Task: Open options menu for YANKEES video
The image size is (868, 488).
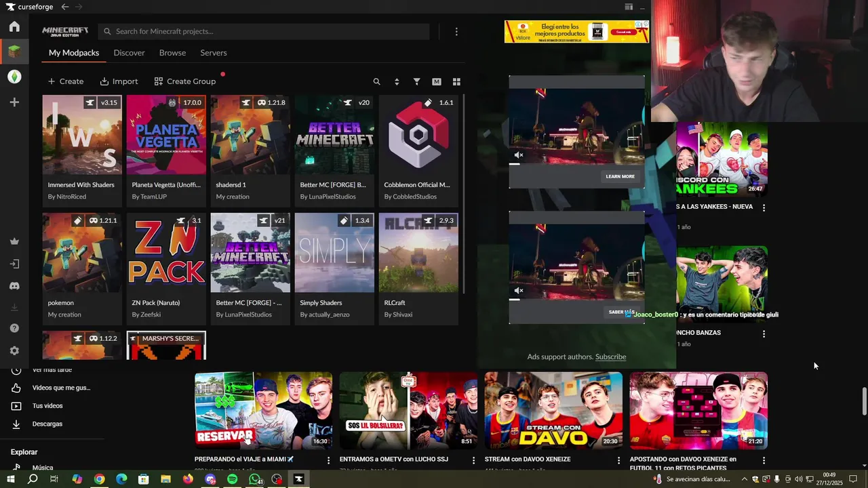Action: [x=764, y=208]
